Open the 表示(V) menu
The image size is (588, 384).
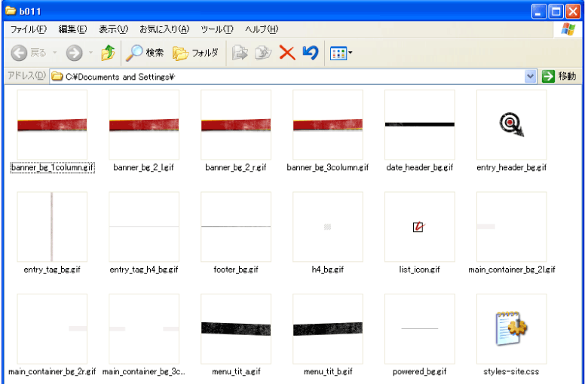click(x=113, y=29)
